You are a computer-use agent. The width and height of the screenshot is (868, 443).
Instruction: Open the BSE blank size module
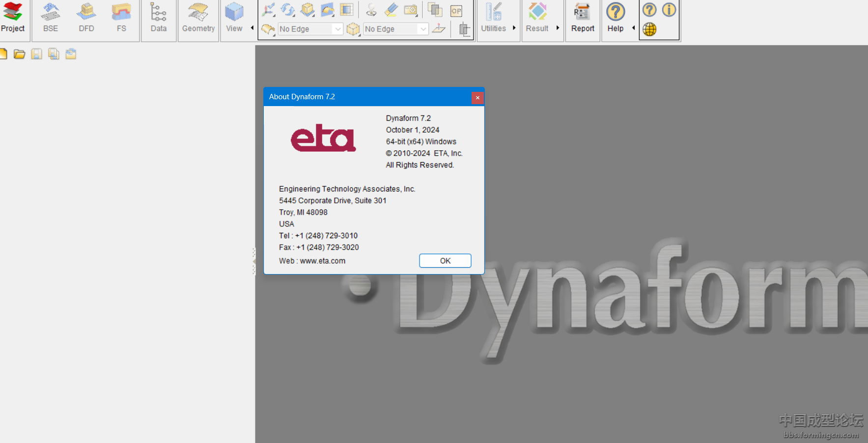(x=51, y=18)
